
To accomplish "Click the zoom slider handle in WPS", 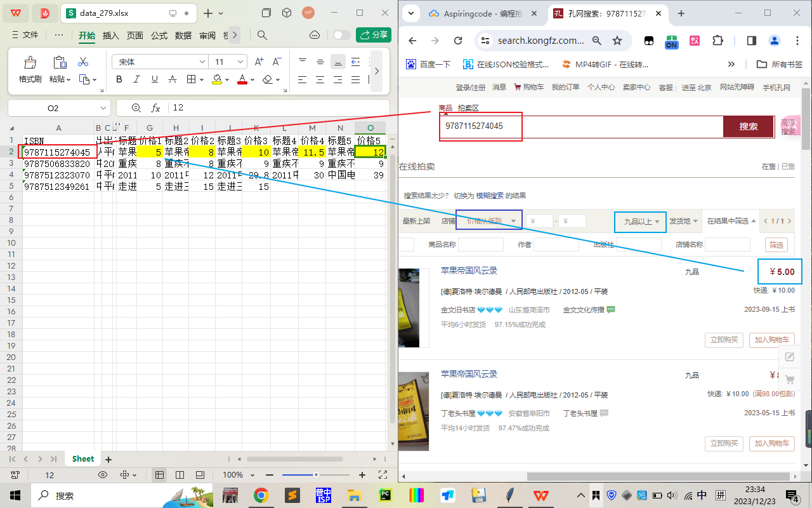I will [x=316, y=475].
